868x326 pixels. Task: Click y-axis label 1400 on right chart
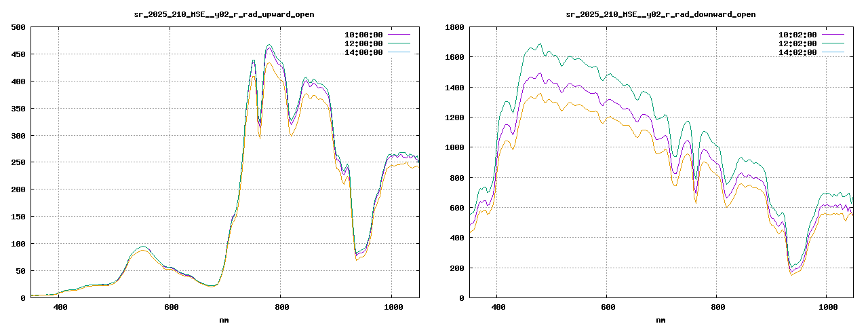click(x=455, y=88)
